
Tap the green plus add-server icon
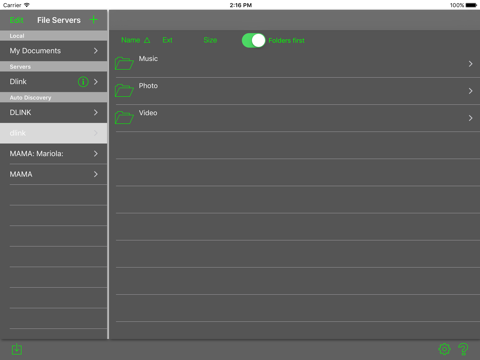coord(94,20)
